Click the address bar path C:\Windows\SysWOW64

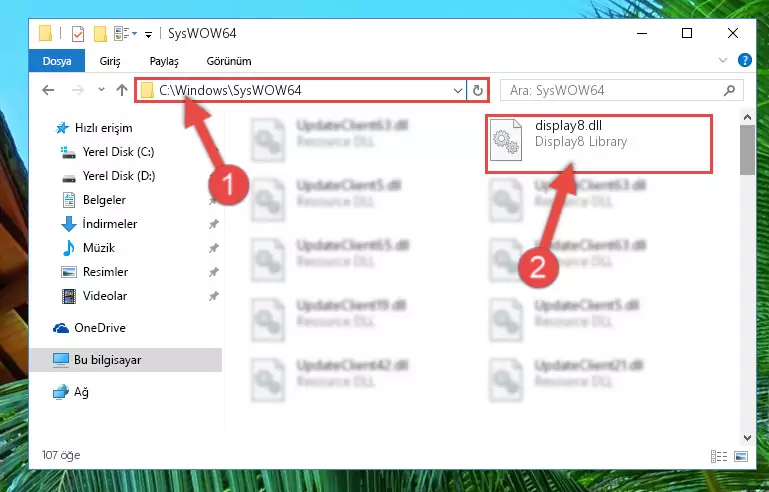[230, 90]
